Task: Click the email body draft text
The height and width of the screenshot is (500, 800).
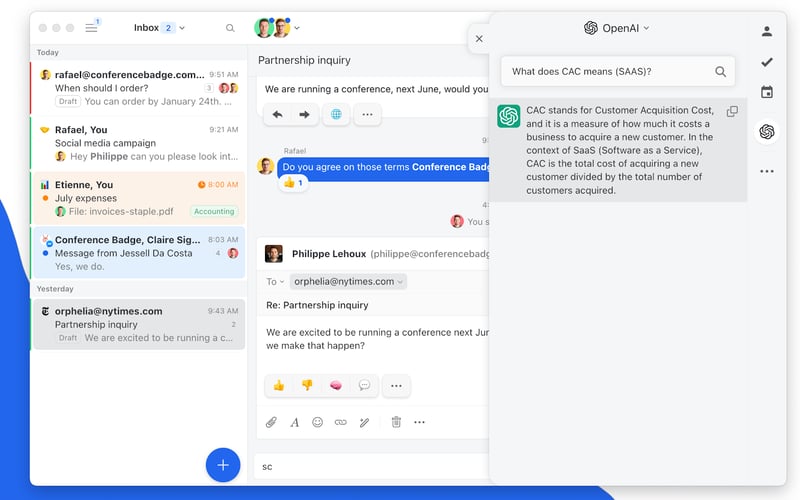Action: 377,339
